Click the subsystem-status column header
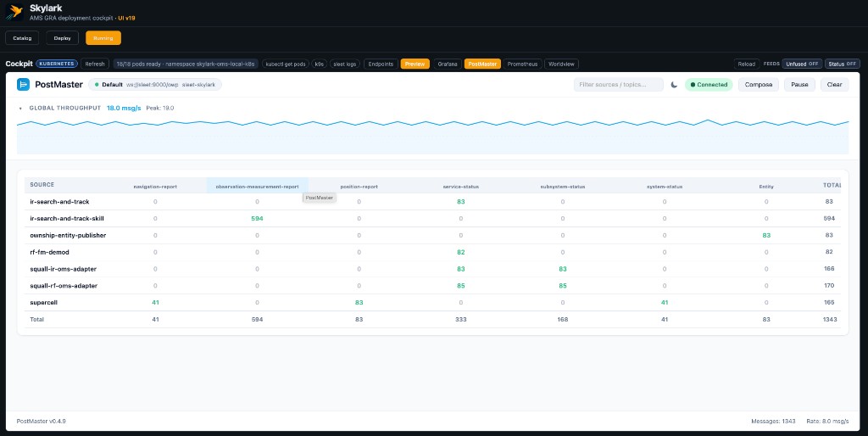This screenshot has height=436, width=868. click(563, 187)
